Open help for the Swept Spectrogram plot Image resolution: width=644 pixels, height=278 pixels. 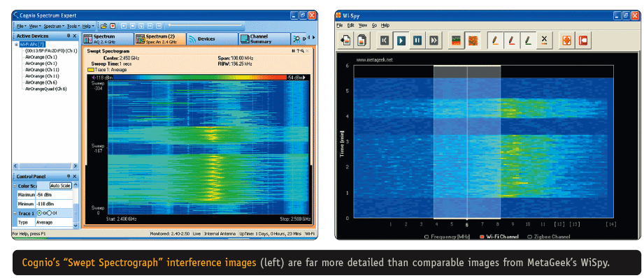click(298, 51)
